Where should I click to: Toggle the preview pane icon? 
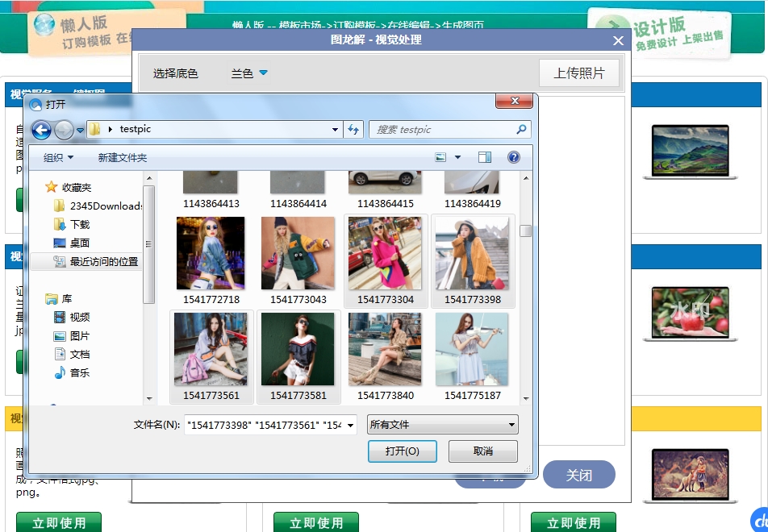click(x=485, y=157)
